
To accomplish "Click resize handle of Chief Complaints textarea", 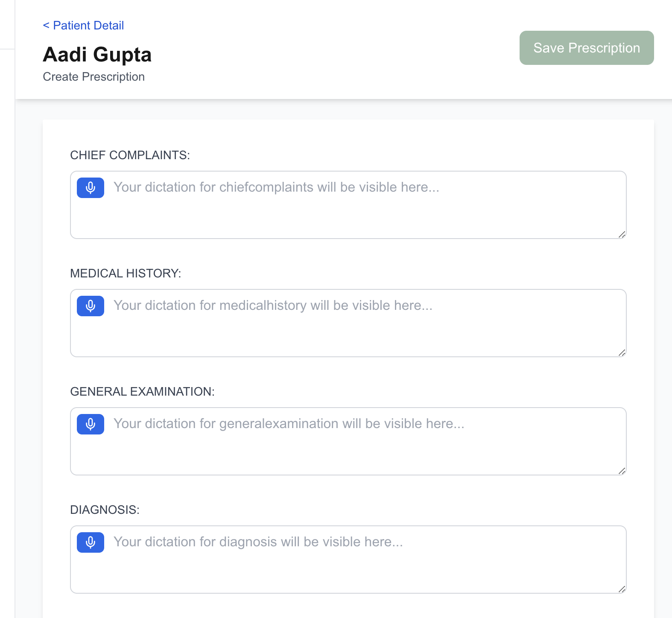I will (x=622, y=234).
